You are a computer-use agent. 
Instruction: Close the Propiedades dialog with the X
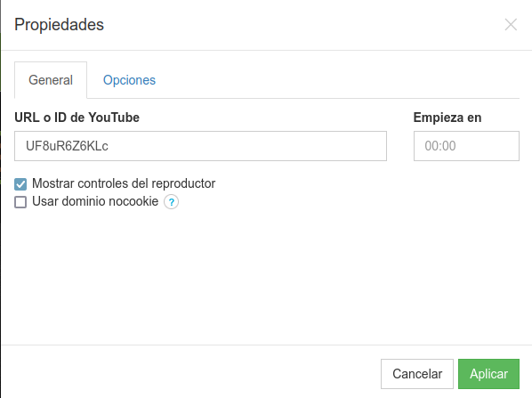click(511, 24)
